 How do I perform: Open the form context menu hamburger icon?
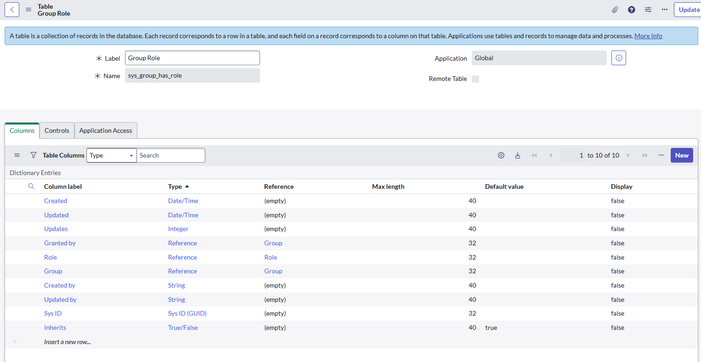coord(29,9)
